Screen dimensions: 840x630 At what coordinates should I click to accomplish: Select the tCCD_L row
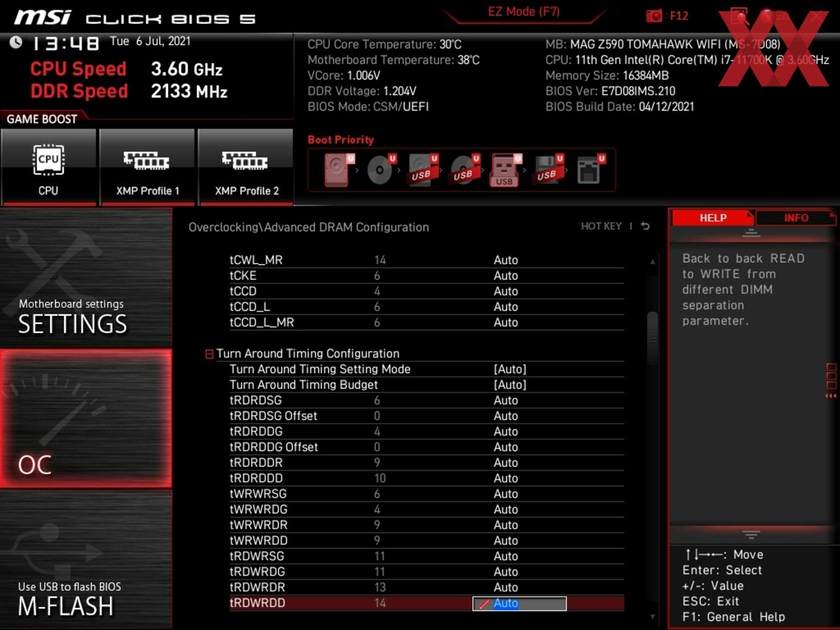426,307
